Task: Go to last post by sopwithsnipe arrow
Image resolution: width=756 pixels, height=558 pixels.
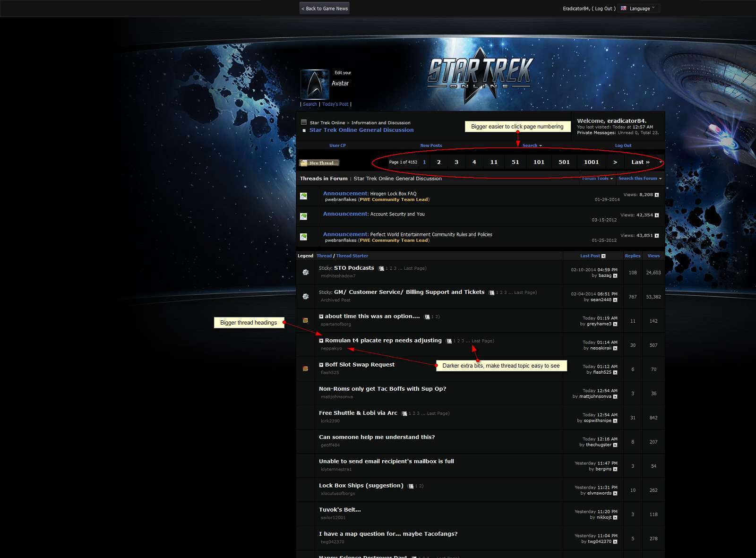Action: [x=615, y=421]
